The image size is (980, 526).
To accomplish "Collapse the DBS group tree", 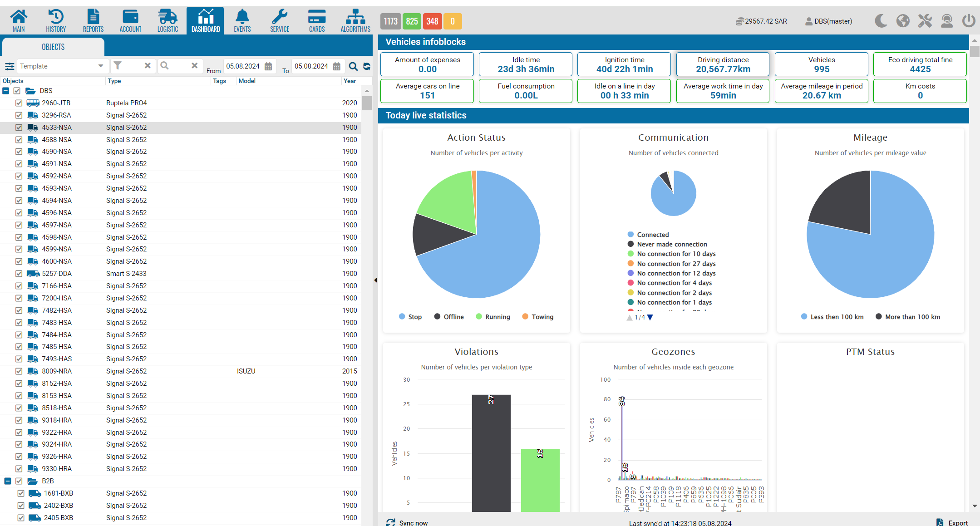I will pos(6,91).
